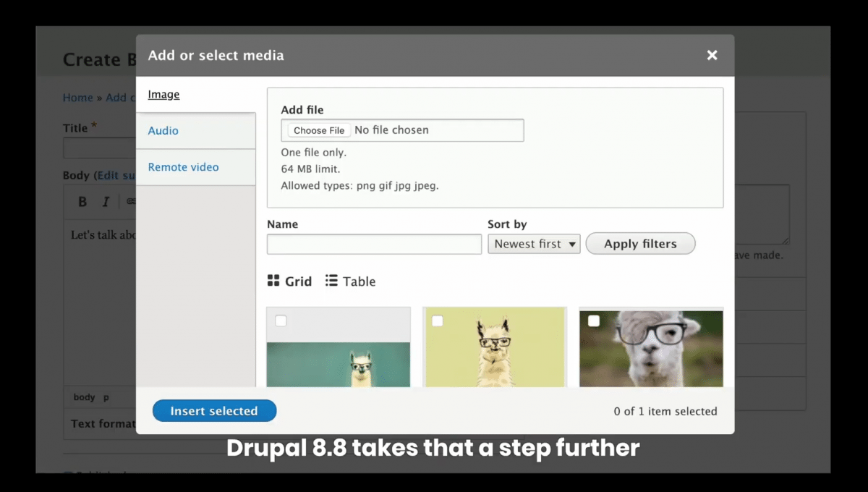Click the Bold icon in body editor
This screenshot has width=868, height=492.
tap(82, 202)
